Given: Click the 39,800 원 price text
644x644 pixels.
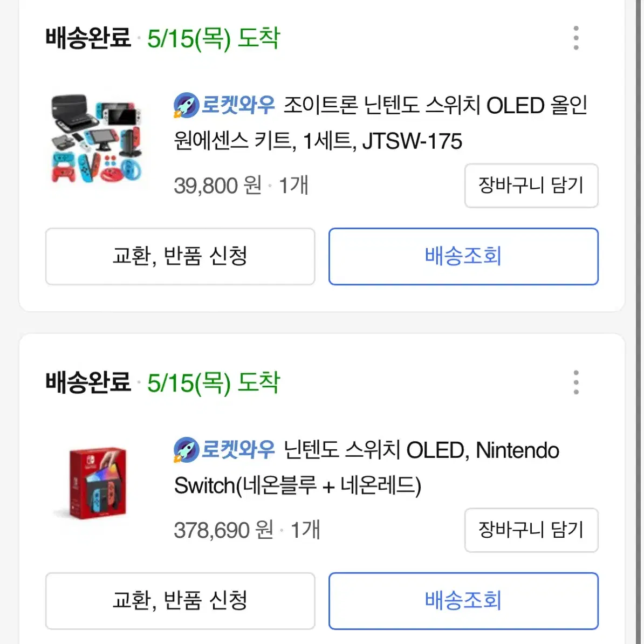Looking at the screenshot, I should (217, 186).
